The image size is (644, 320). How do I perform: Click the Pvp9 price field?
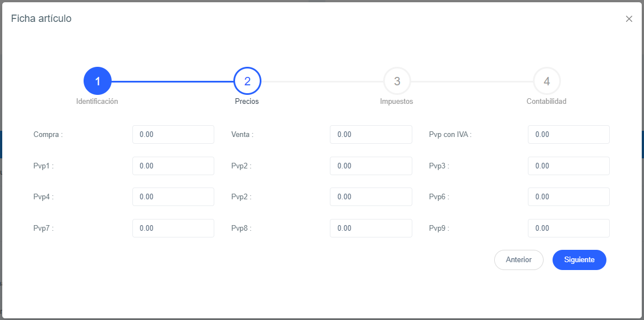(x=568, y=228)
